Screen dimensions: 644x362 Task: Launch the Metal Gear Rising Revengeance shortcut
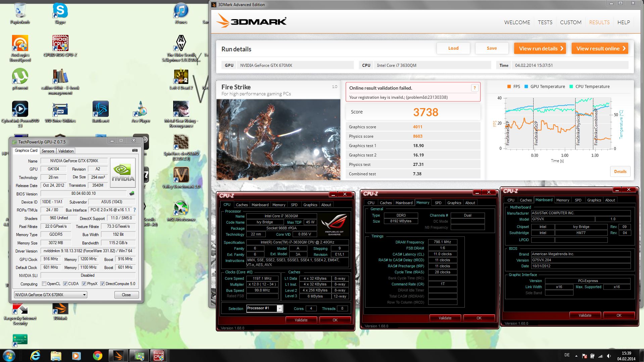point(181,114)
